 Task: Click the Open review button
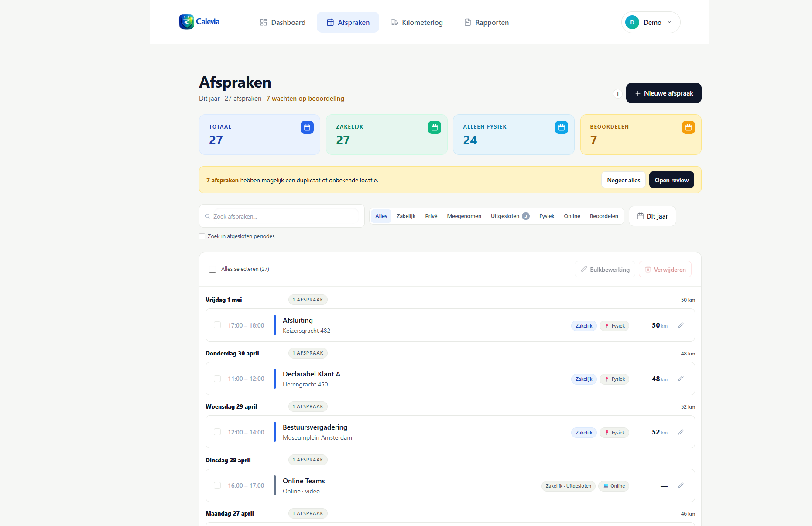point(672,180)
